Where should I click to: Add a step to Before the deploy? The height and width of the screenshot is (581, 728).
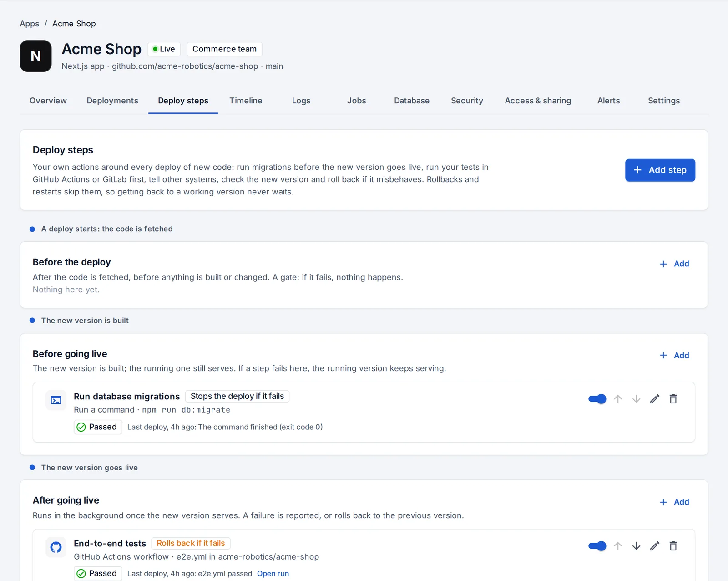[x=675, y=264]
